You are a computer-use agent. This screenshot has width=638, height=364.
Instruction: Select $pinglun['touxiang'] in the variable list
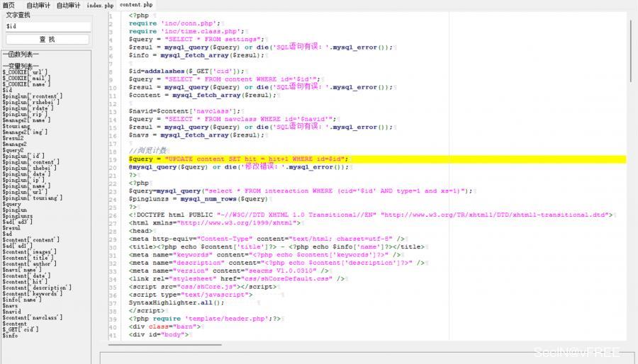[x=32, y=198]
